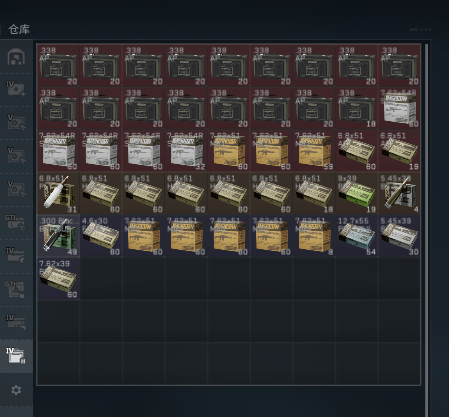Viewport: 449px width, 417px height.
Task: Open the GTI case with triangle picture icon
Action: pos(16,289)
